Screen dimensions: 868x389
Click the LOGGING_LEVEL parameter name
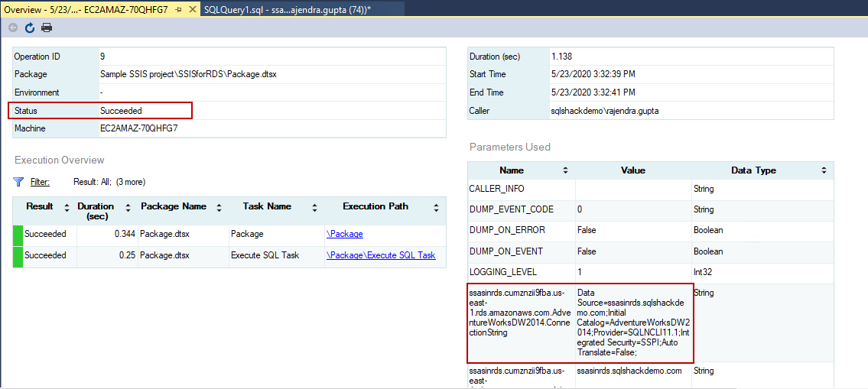pos(502,273)
